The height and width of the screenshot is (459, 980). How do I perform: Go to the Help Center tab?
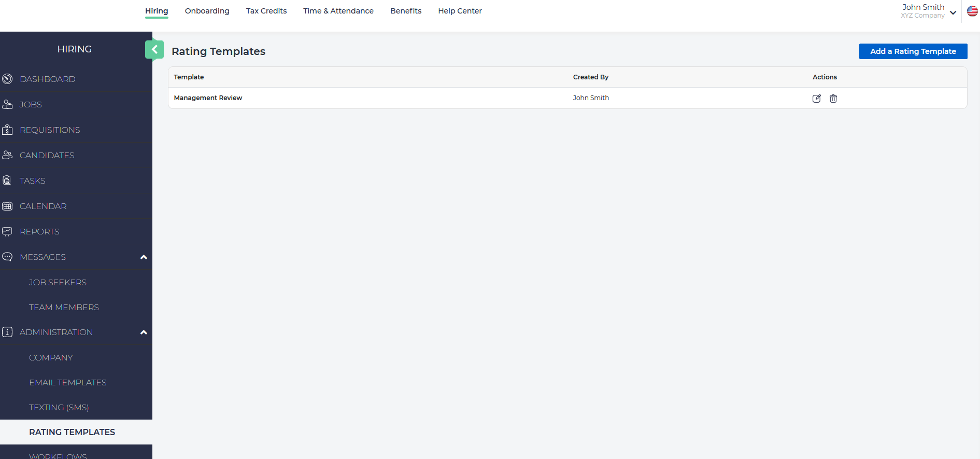point(460,11)
